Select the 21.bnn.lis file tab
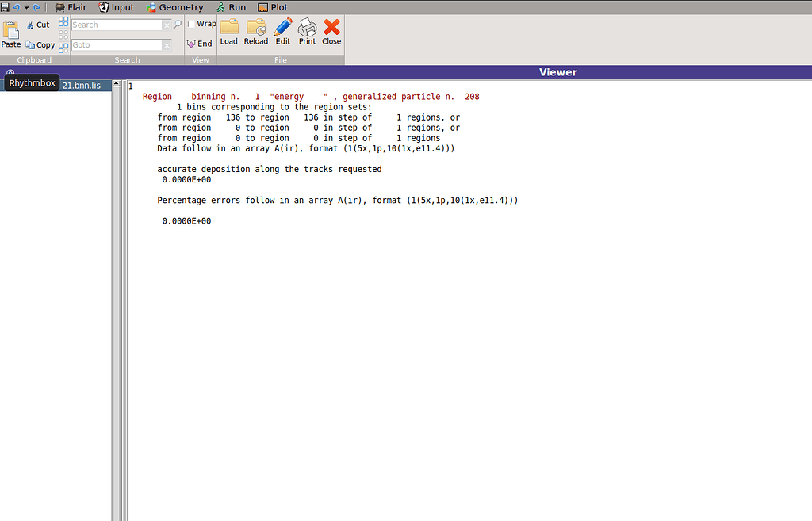Screen dimensions: 812x521 (x=81, y=85)
